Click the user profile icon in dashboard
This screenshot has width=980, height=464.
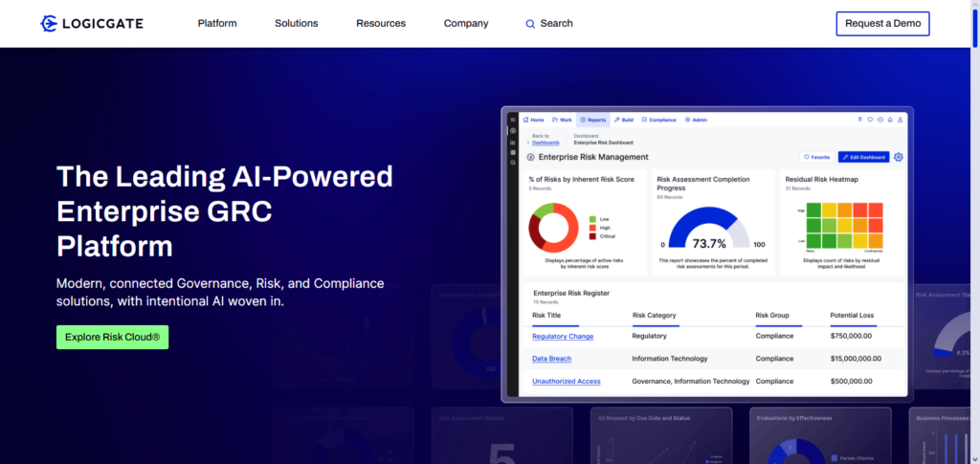pyautogui.click(x=902, y=120)
